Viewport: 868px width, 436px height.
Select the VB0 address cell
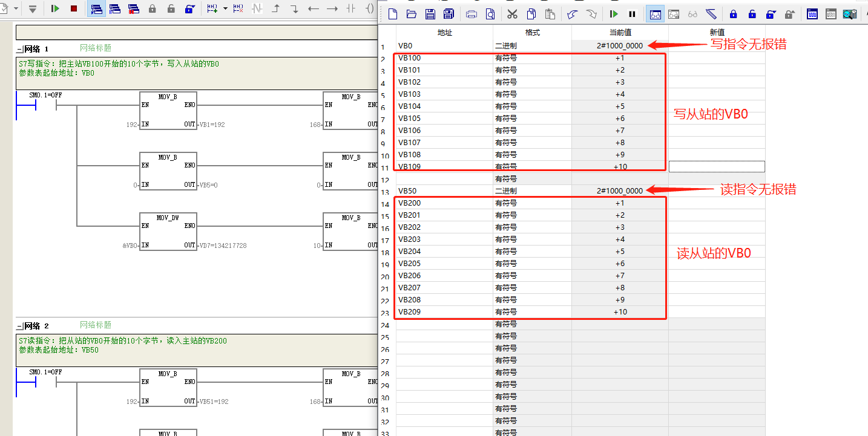point(444,45)
